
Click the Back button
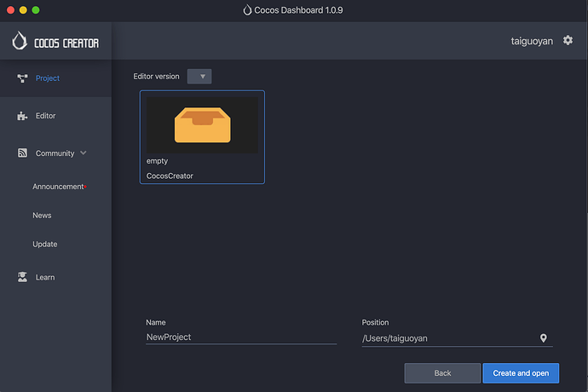(x=442, y=373)
